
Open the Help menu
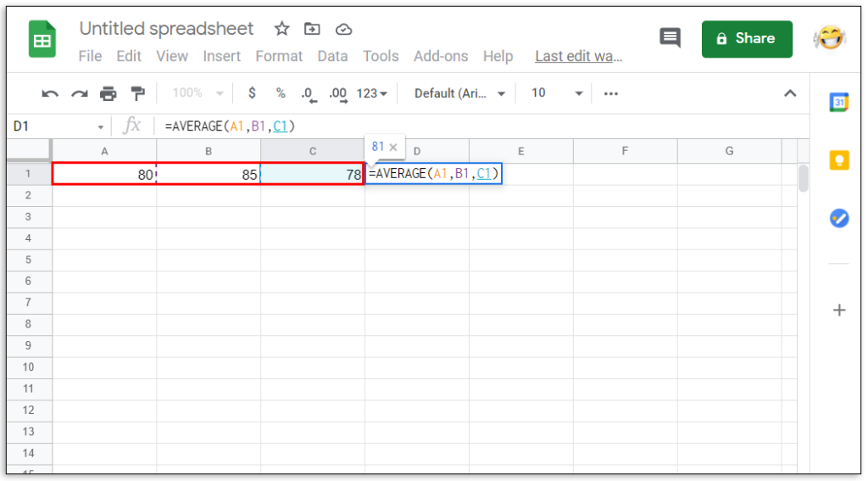point(498,57)
